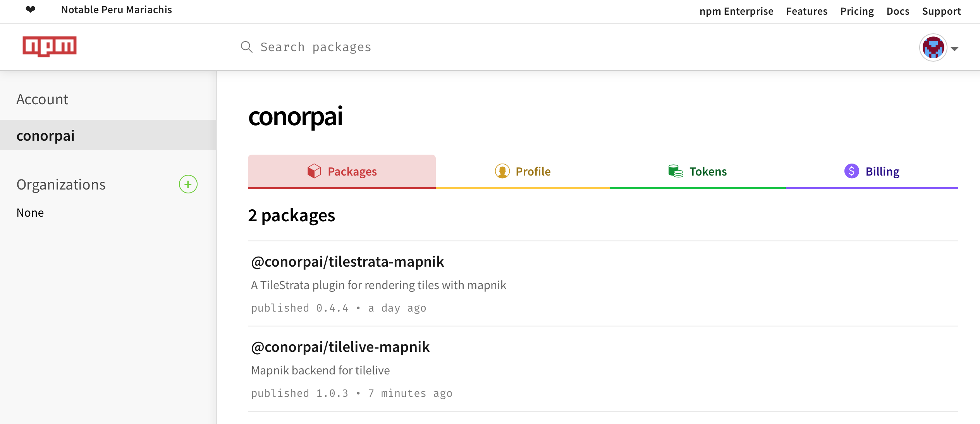Click the Organizations sidebar heading
The image size is (980, 424).
pyautogui.click(x=61, y=184)
